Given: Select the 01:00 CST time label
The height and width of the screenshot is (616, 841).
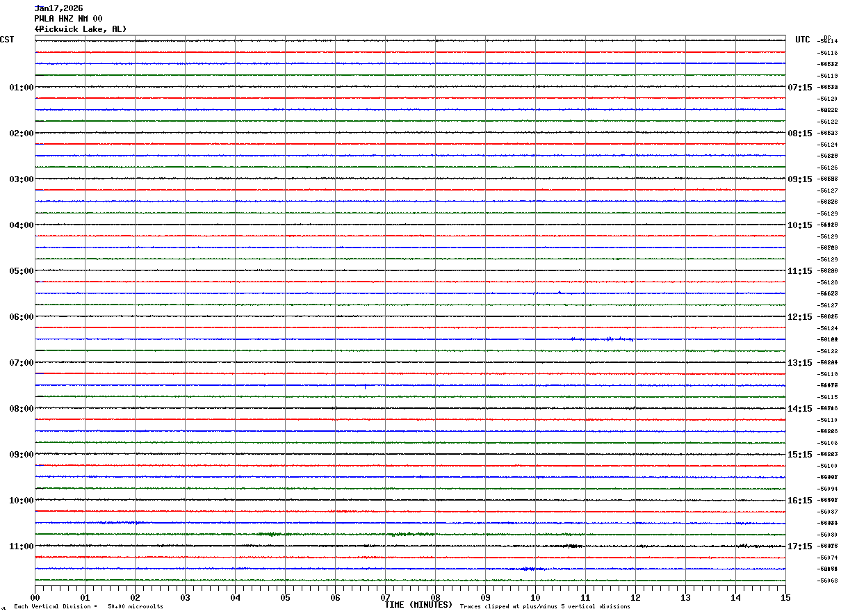Looking at the screenshot, I should 22,88.
